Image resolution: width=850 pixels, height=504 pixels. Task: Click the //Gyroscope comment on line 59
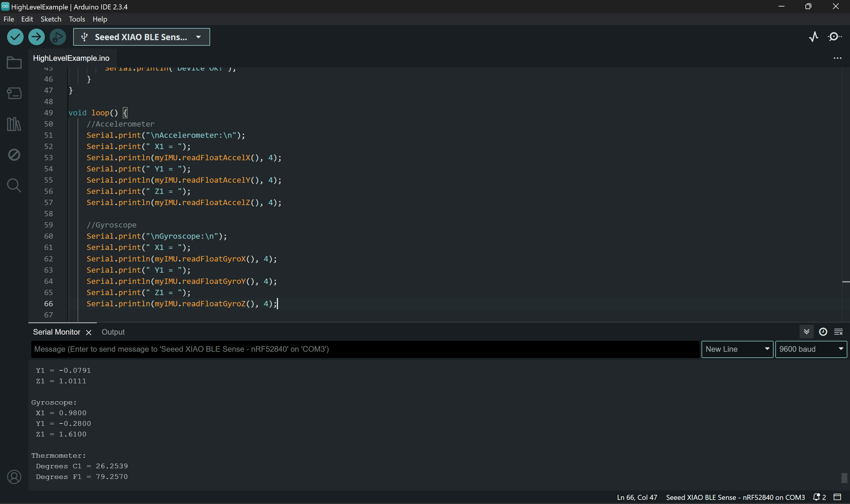111,225
